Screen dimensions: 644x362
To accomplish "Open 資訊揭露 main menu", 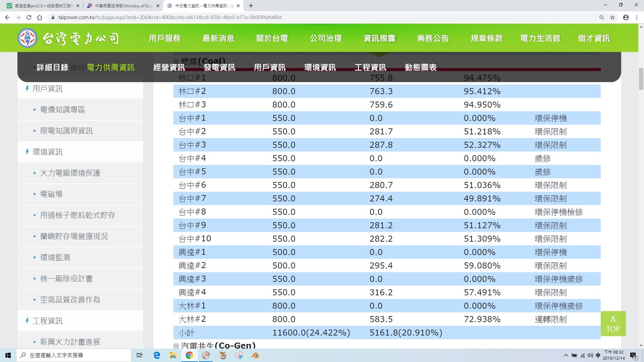I will click(379, 38).
